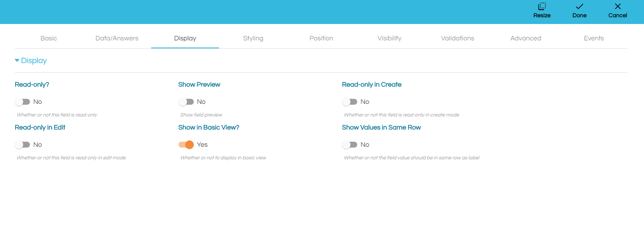The image size is (644, 230).
Task: Click the active Display tab
Action: 185,38
